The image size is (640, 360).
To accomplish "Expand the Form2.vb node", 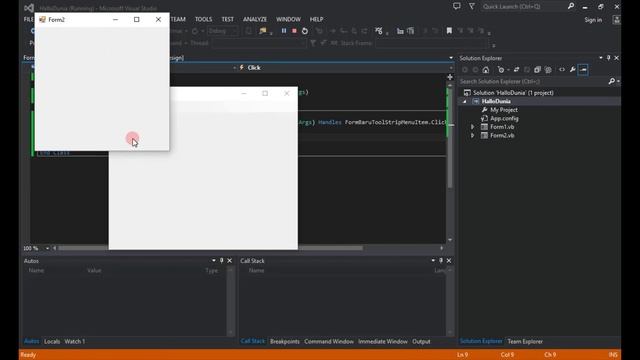I will tap(473, 136).
